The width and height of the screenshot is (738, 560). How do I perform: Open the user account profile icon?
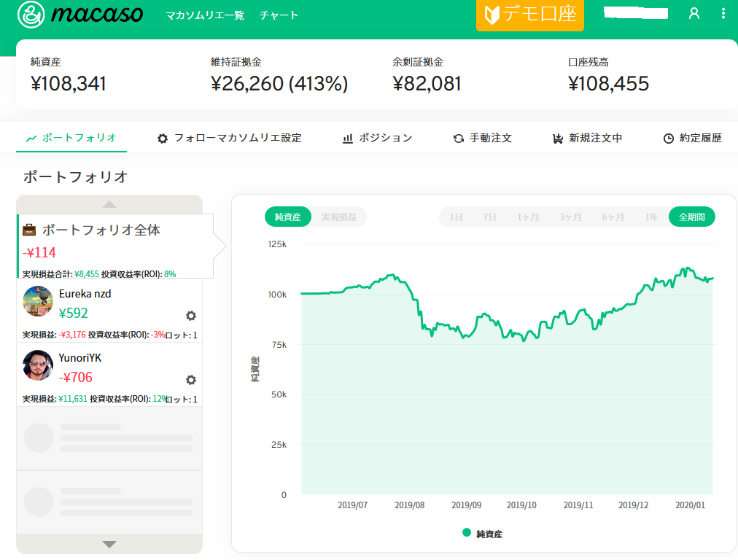[694, 14]
